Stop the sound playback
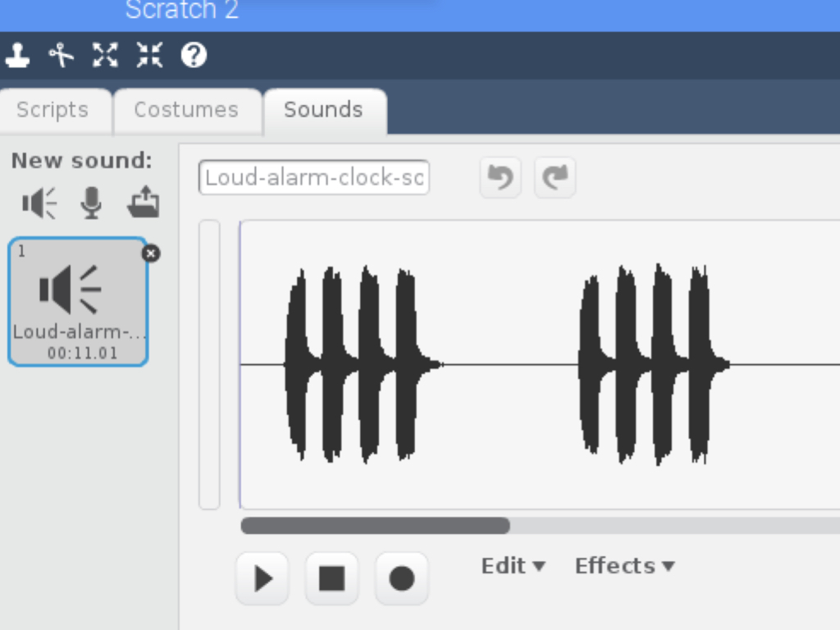Image resolution: width=840 pixels, height=630 pixels. pyautogui.click(x=331, y=578)
